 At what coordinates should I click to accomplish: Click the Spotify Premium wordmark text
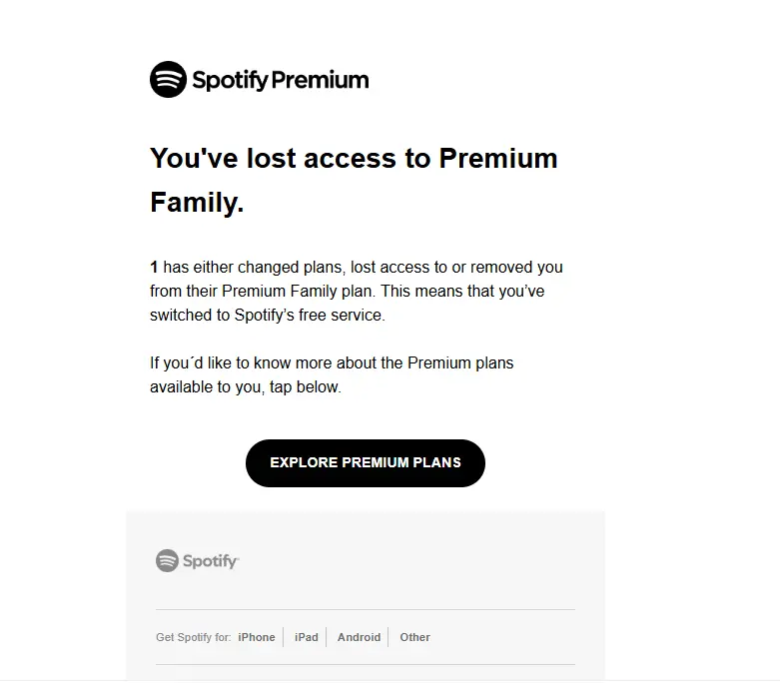coord(281,81)
